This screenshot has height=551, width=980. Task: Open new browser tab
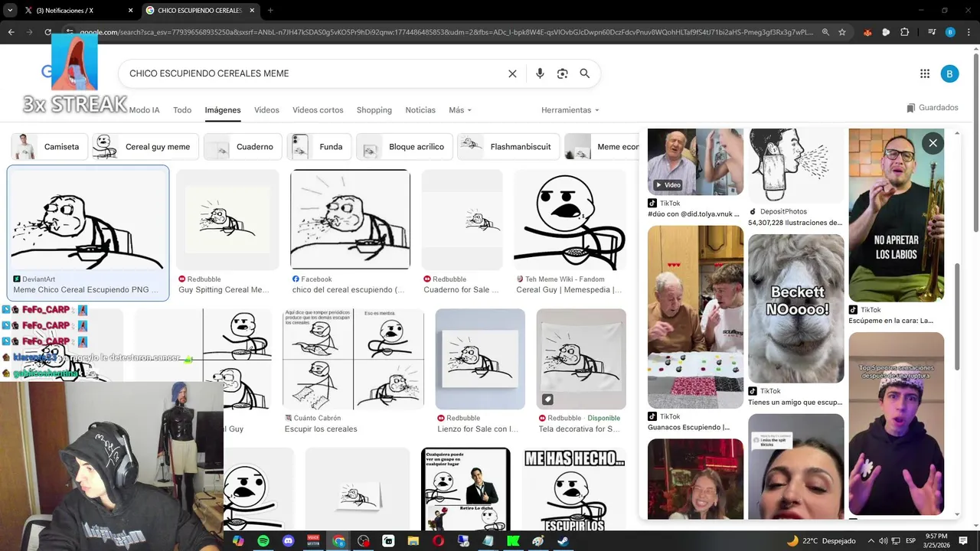[x=270, y=11]
